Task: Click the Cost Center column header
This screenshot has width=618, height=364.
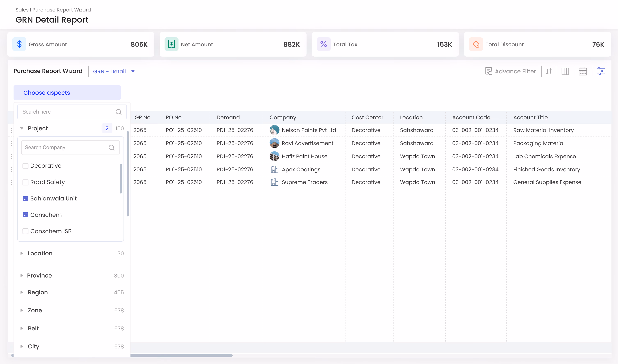Action: (x=367, y=117)
